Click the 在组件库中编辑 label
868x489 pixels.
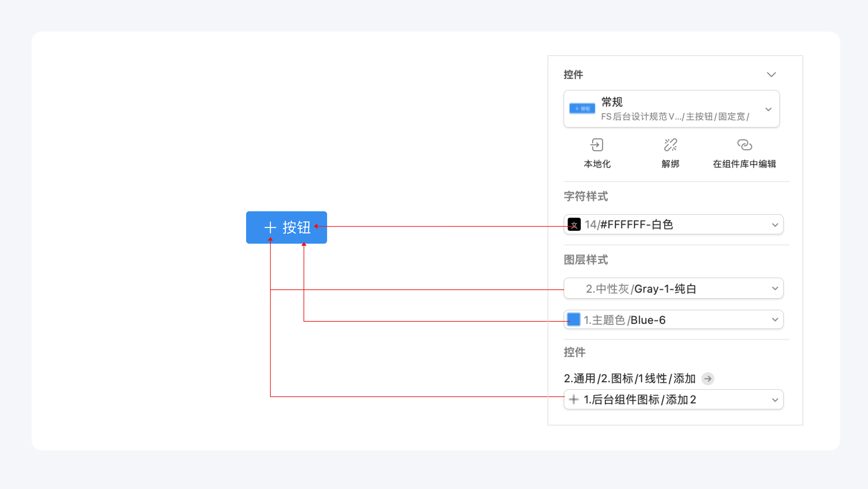pos(744,164)
